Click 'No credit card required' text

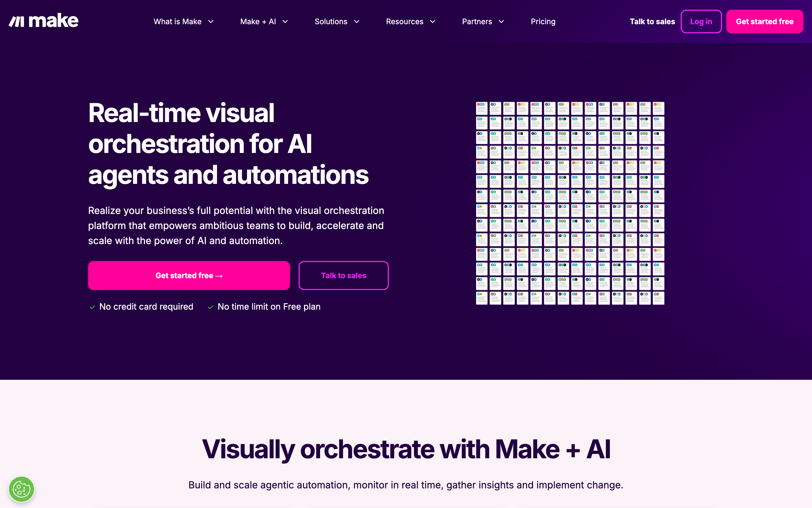click(146, 307)
